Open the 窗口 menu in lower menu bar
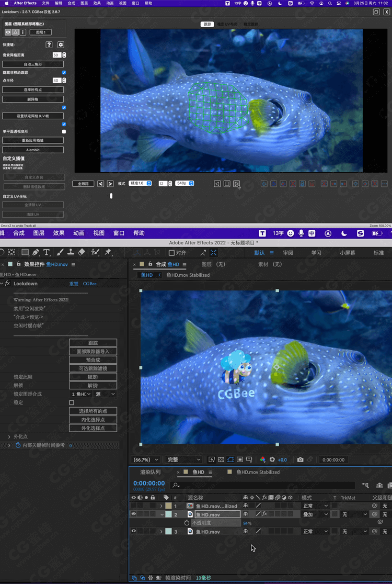The width and height of the screenshot is (392, 584). 119,233
